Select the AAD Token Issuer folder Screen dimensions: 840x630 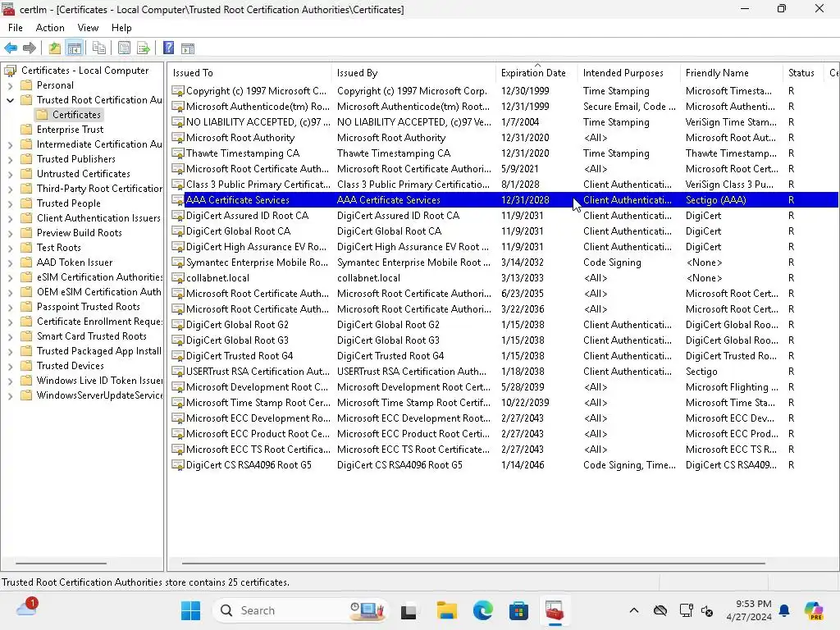[75, 262]
